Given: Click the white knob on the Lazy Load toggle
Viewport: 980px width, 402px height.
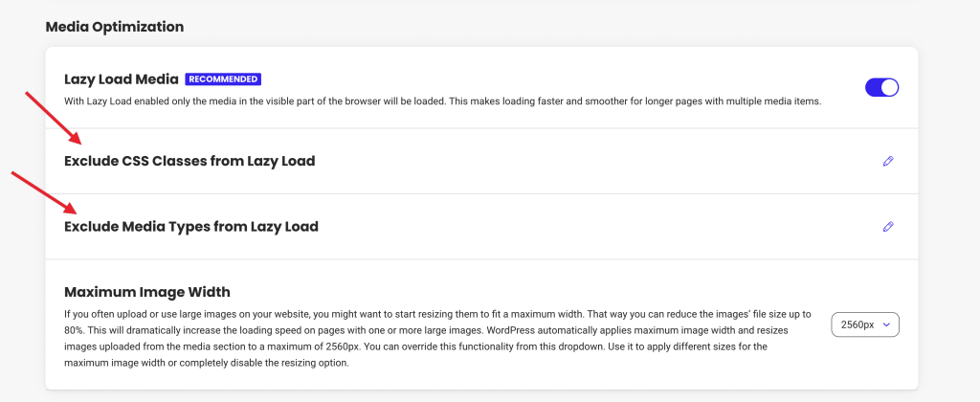Looking at the screenshot, I should [889, 87].
